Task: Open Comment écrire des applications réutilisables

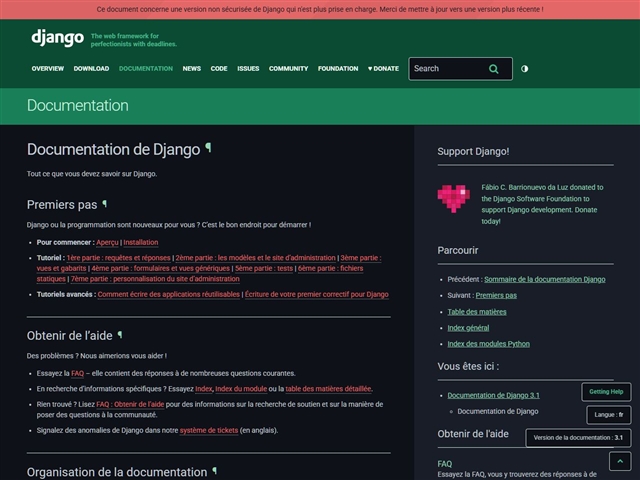Action: pos(169,295)
